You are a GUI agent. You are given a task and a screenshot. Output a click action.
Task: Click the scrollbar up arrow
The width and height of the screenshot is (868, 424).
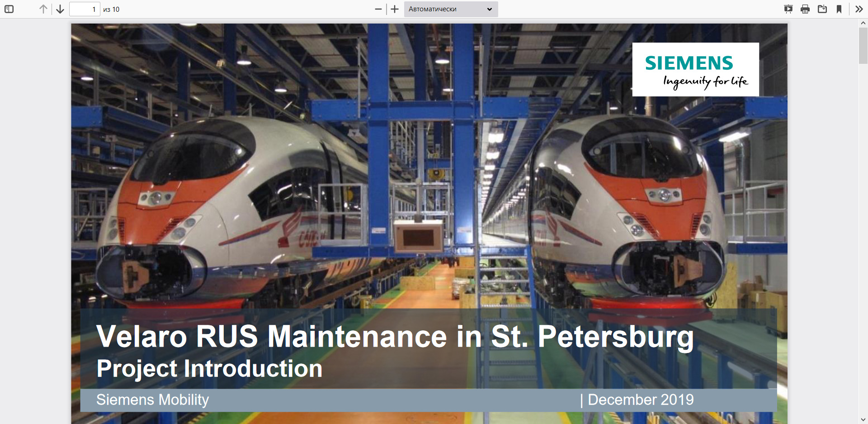click(x=863, y=23)
